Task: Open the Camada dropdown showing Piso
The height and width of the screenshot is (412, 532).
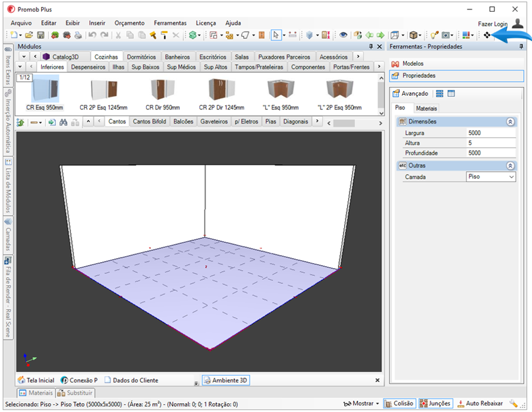Action: point(490,177)
